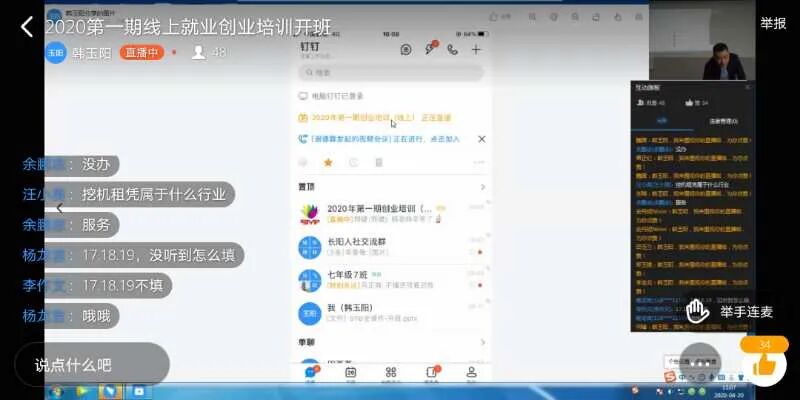
Task: Open the phone call icon in DingTalk header
Action: [453, 49]
